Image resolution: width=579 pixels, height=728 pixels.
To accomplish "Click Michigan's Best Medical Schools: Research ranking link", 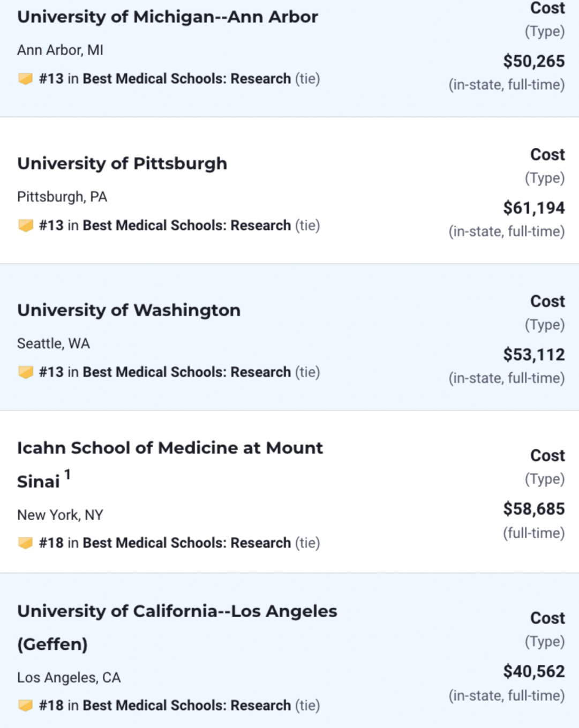I will pyautogui.click(x=186, y=79).
